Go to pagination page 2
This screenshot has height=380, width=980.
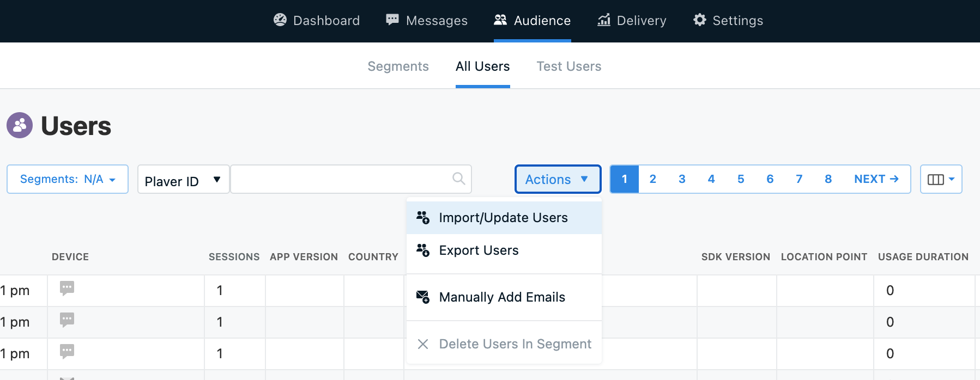point(653,179)
